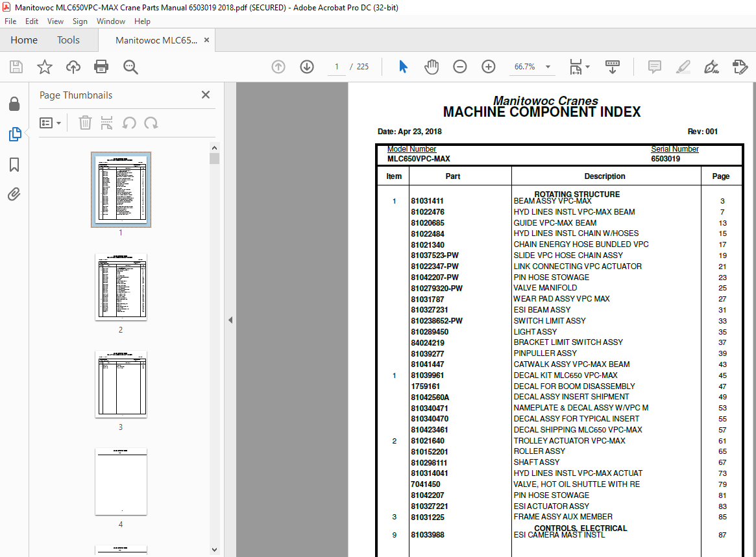Viewport: 756px width, 557px height.
Task: Go to previous page arrow
Action: pyautogui.click(x=278, y=67)
